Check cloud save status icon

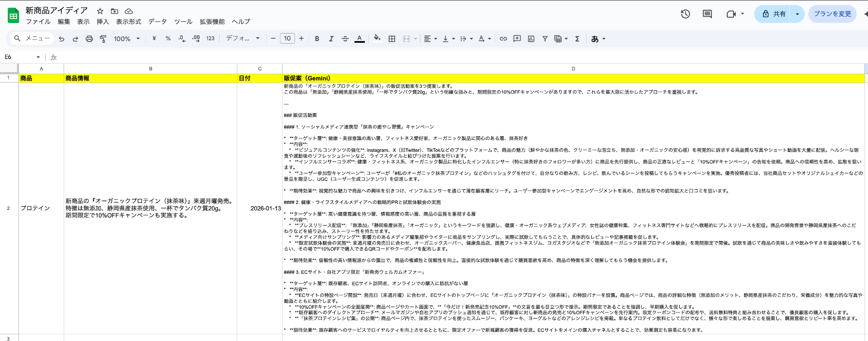coord(129,11)
